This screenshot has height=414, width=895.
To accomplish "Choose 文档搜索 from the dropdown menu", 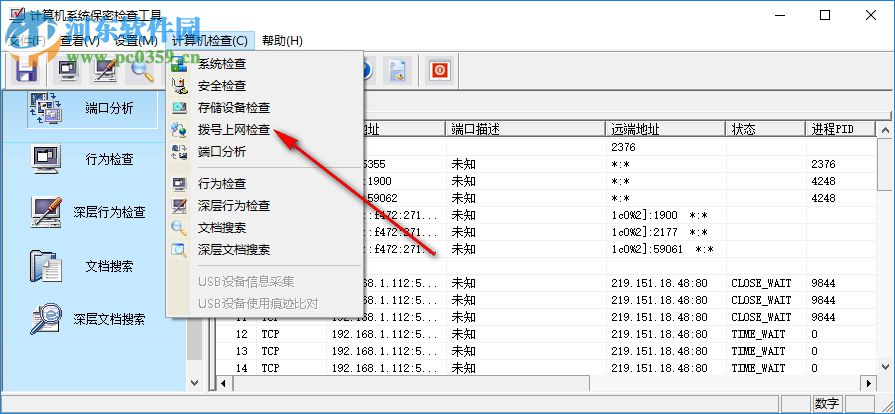I will 265,228.
